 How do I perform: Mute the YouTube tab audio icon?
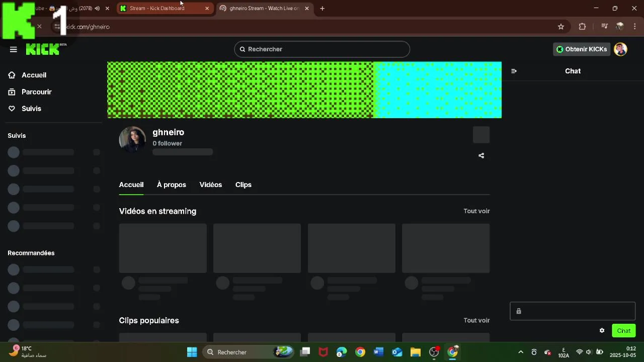[x=97, y=9]
